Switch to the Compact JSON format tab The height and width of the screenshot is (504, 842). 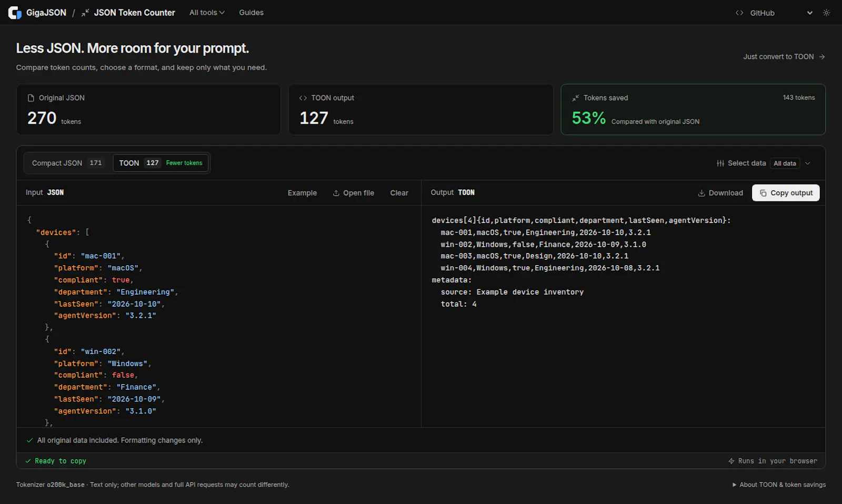67,163
